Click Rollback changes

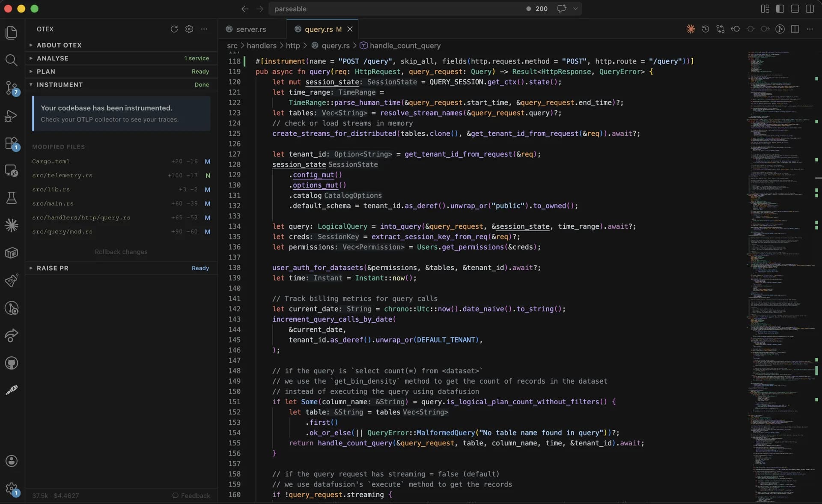point(121,252)
